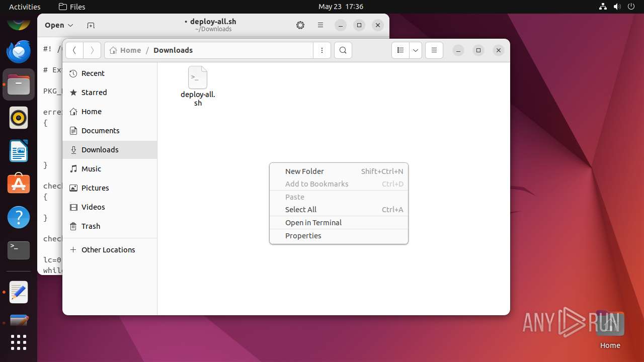Screen dimensions: 644x362
Task: Open the clock and calendar panel
Action: click(x=341, y=7)
